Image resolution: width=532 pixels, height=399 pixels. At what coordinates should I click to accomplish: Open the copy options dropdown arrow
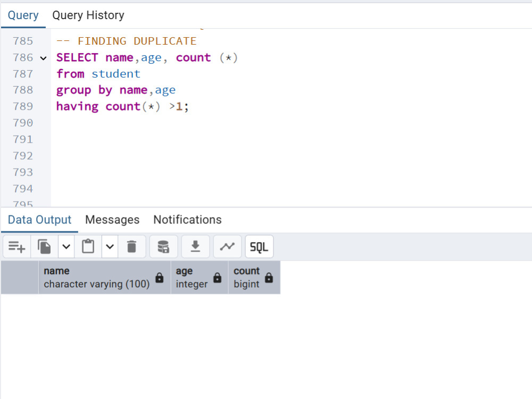pos(66,247)
